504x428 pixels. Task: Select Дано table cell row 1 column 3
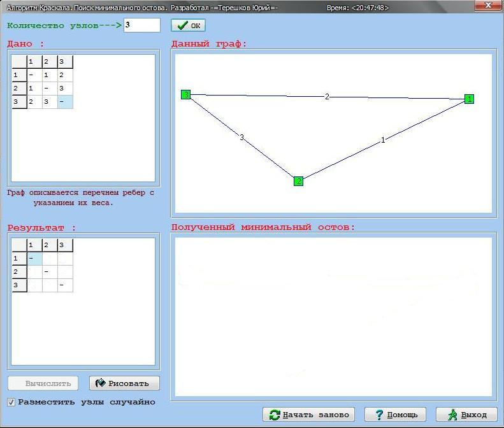(65, 75)
